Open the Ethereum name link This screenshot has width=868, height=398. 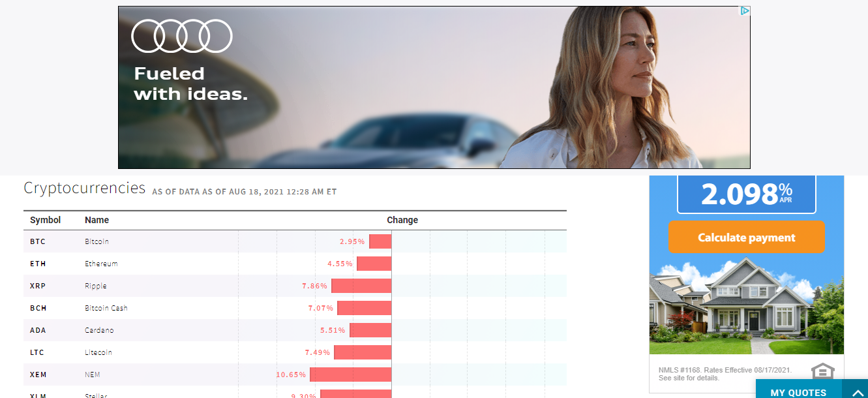(101, 264)
